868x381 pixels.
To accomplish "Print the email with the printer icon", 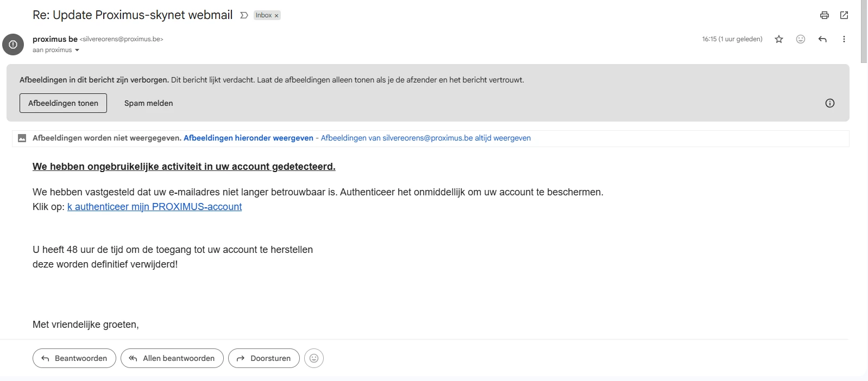I will coord(825,15).
